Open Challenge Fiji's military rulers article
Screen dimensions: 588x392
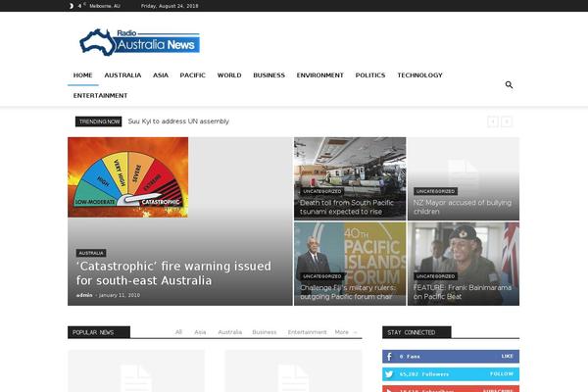click(x=348, y=292)
